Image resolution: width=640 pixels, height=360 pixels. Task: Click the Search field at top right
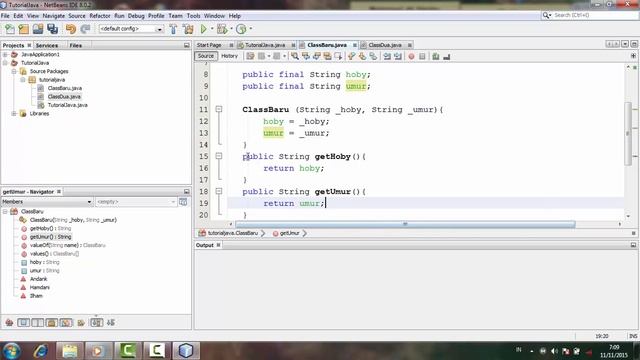click(590, 15)
